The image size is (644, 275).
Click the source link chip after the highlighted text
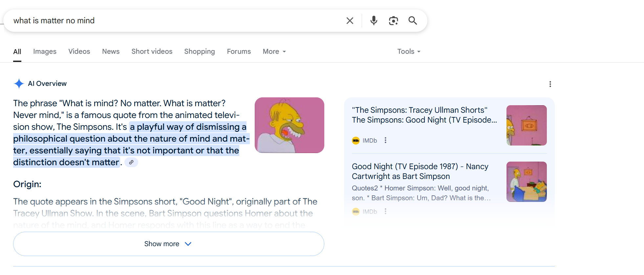(x=131, y=162)
